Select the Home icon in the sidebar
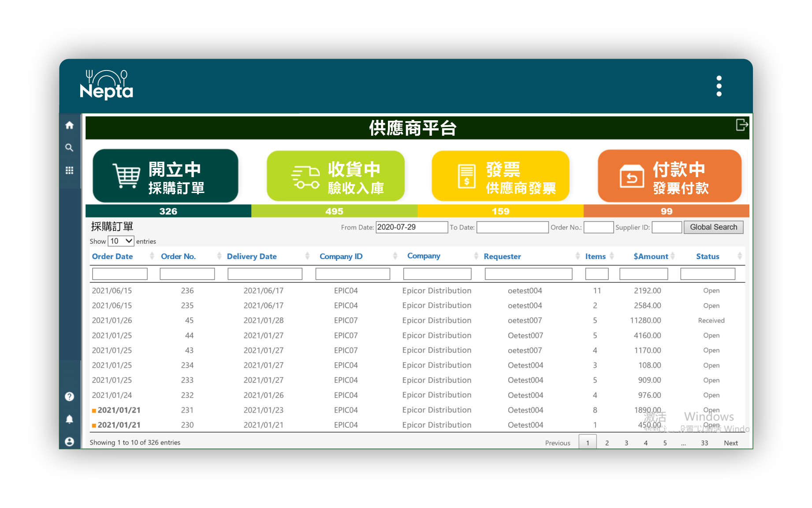 pyautogui.click(x=69, y=125)
